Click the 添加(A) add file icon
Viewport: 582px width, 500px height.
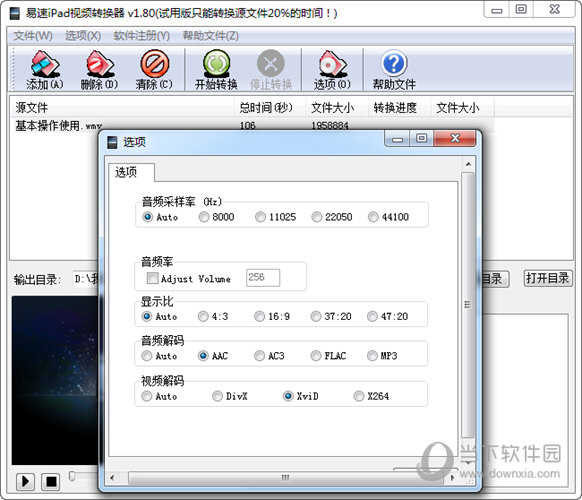click(45, 71)
